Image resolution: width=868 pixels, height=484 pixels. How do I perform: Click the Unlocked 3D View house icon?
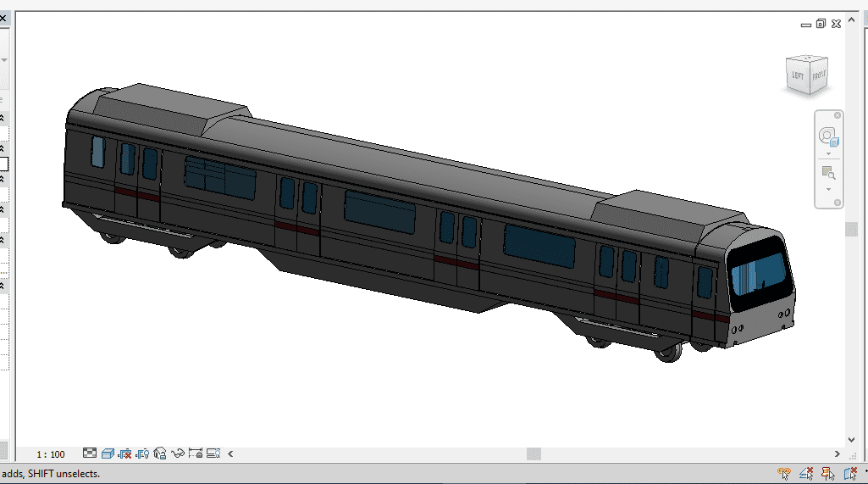(x=160, y=453)
